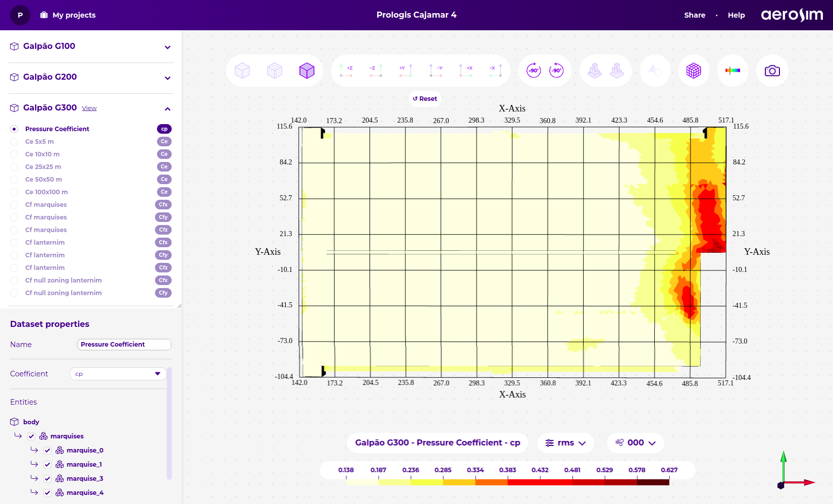
Task: Select the Cf lanternim Cfx radio
Action: [x=14, y=243]
